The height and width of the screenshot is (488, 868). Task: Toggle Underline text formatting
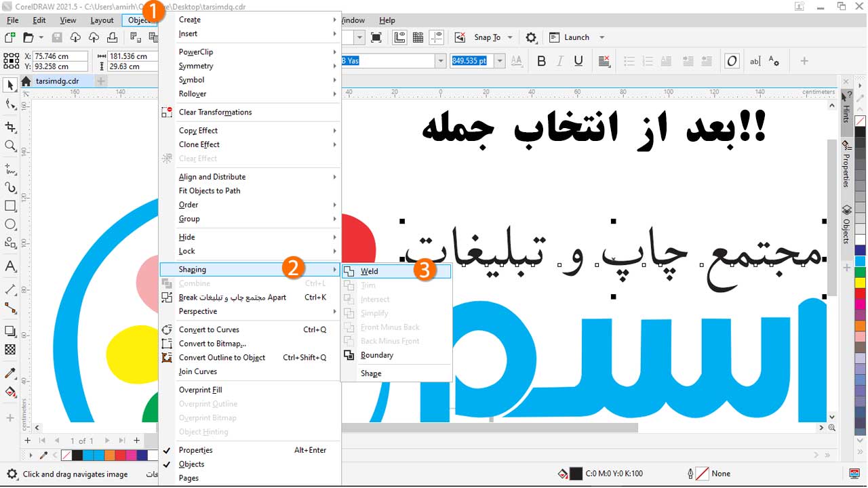coord(578,62)
